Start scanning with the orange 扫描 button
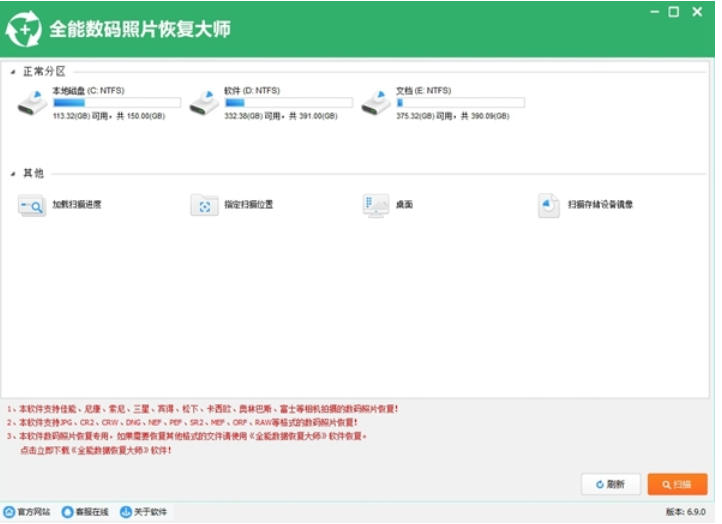This screenshot has width=722, height=524. (x=677, y=484)
